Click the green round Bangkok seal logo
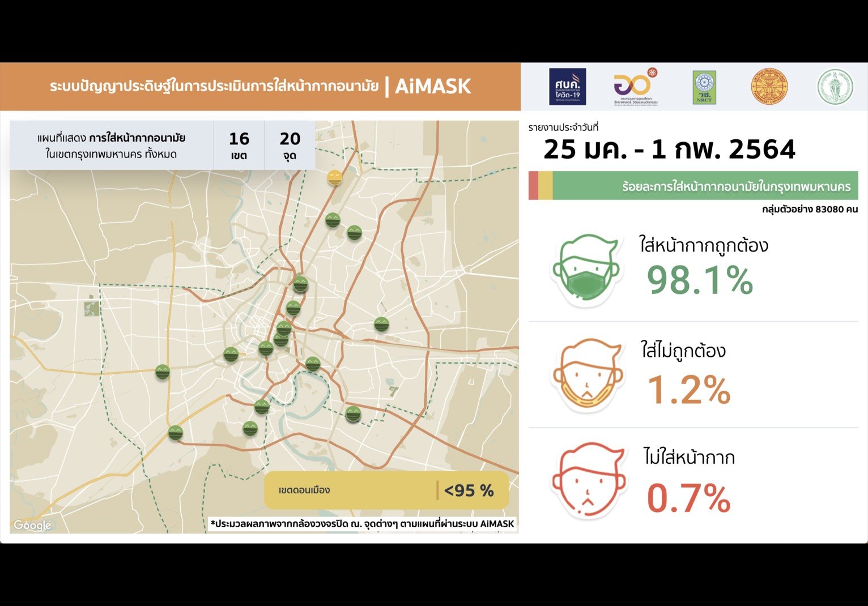This screenshot has height=606, width=868. coord(835,87)
